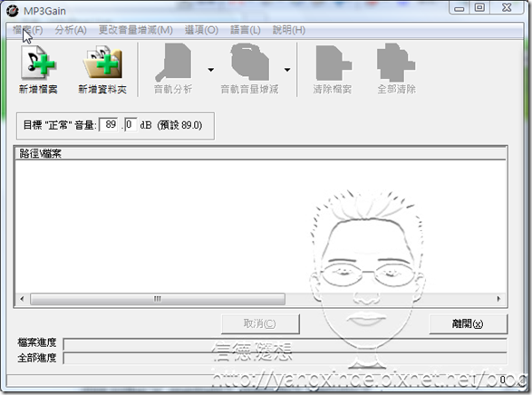Screen dimensions: 532x395
Task: Maximize the MP3Gain window
Action: (479, 8)
